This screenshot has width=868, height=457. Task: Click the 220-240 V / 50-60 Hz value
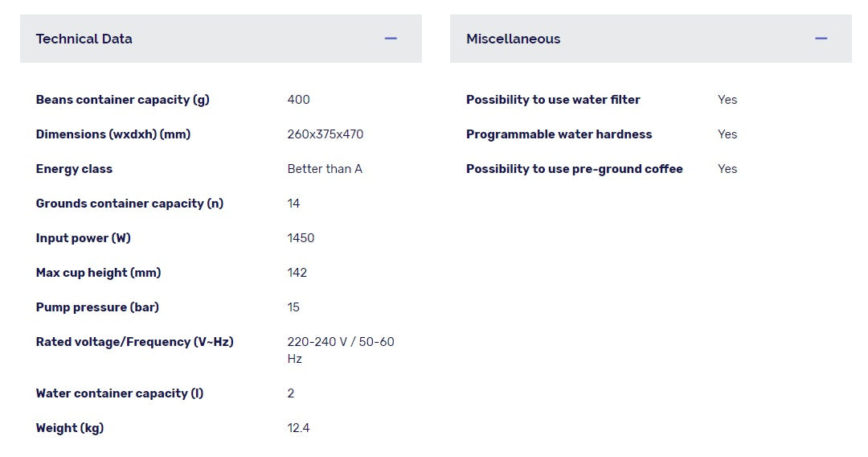pyautogui.click(x=341, y=350)
